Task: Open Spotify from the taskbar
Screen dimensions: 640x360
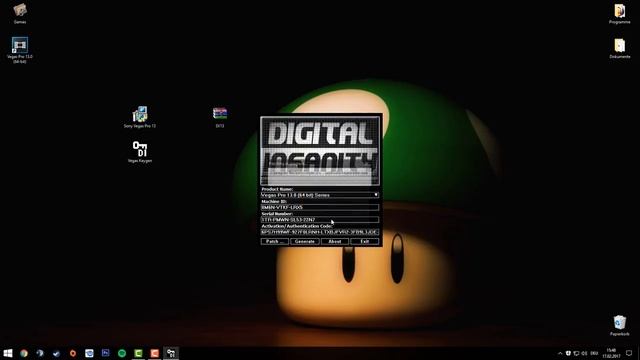Action: point(122,353)
